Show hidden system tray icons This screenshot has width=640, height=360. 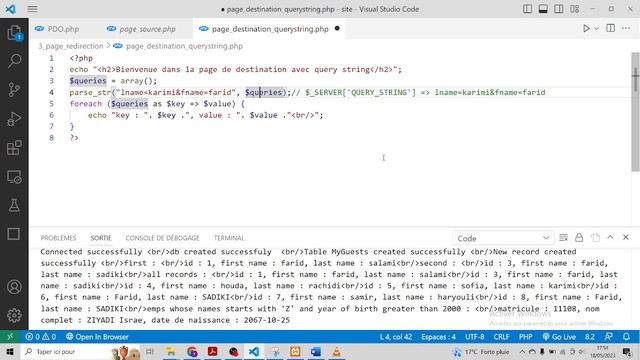coord(522,351)
